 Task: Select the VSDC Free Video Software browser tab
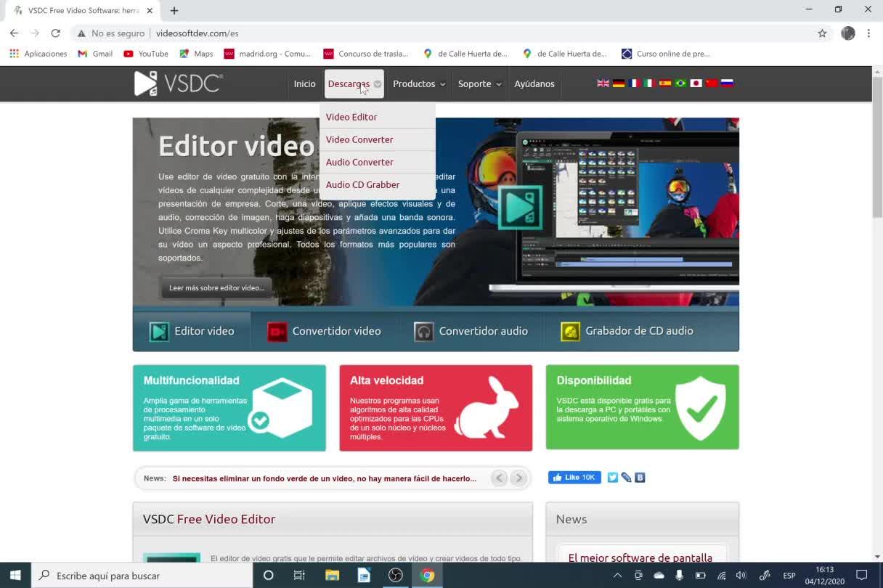[84, 11]
